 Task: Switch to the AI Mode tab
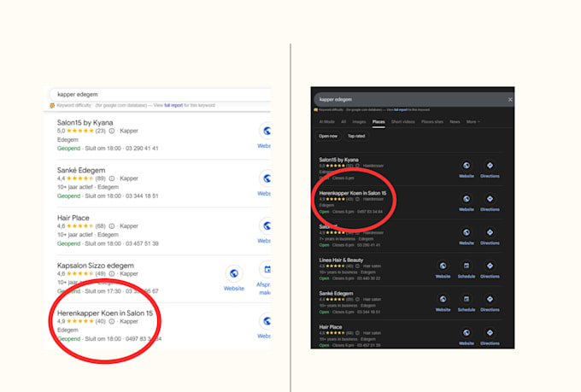tap(326, 121)
